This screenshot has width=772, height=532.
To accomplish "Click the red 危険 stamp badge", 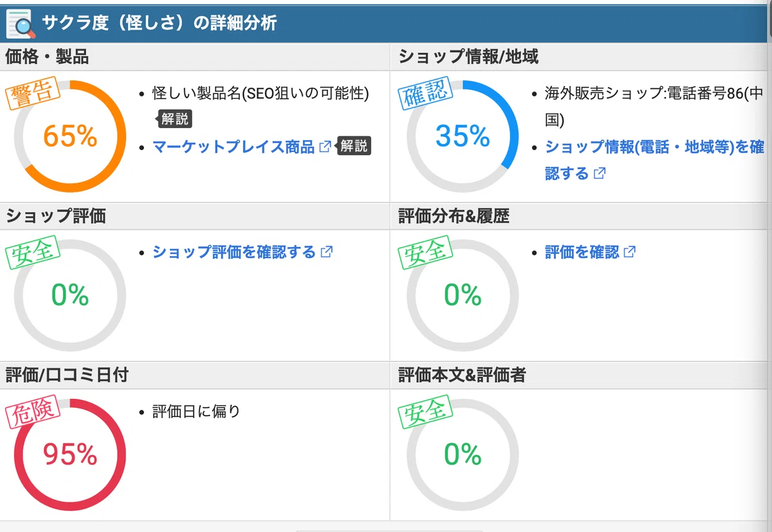I will pos(34,412).
